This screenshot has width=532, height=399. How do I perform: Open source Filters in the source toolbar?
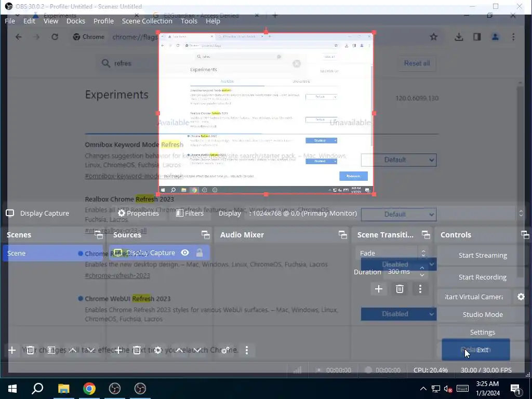pyautogui.click(x=190, y=213)
